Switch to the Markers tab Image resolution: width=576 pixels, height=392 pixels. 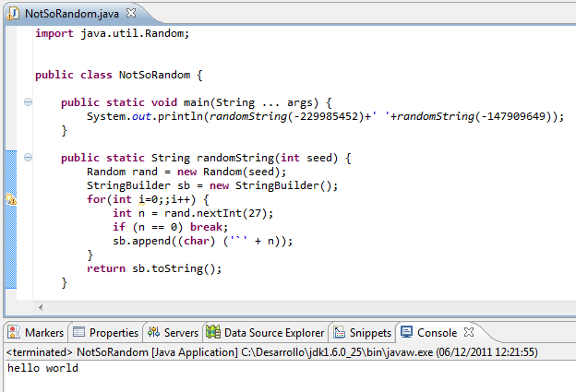tap(43, 332)
